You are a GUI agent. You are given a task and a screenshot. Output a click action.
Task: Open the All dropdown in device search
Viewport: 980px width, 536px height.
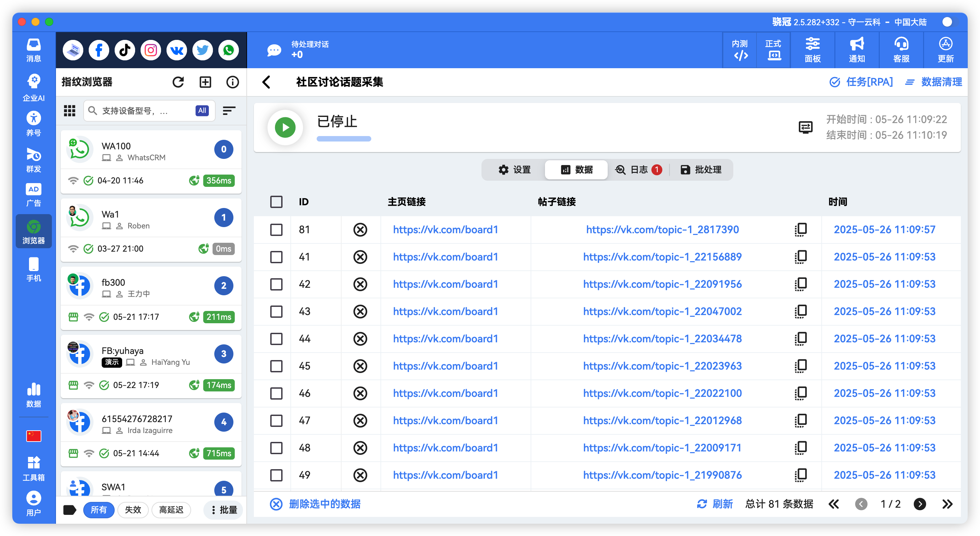point(202,110)
